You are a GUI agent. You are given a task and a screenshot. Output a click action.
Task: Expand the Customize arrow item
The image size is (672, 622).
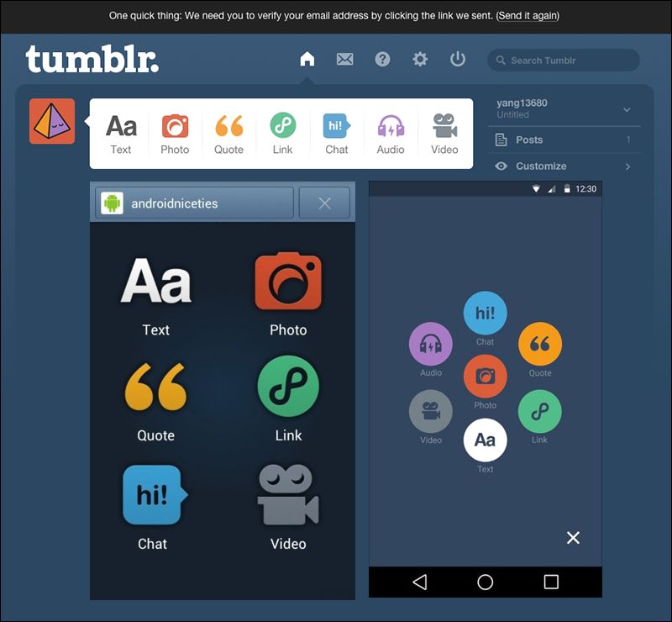(563, 166)
